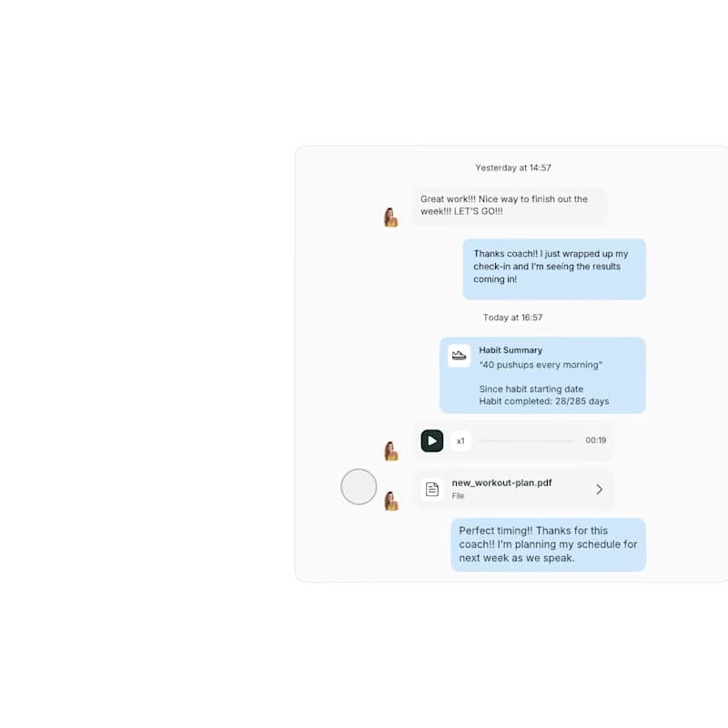
Task: Click the "40 pushups every morning" habit name
Action: (541, 365)
